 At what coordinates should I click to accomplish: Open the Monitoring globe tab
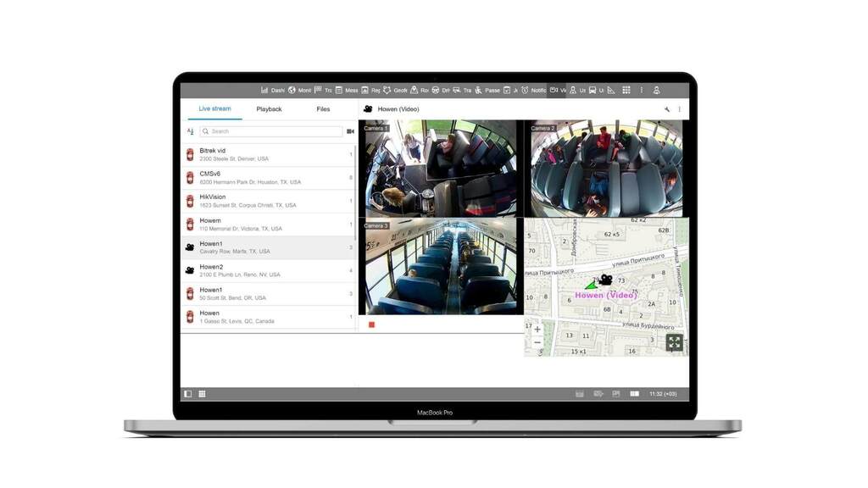click(x=299, y=90)
